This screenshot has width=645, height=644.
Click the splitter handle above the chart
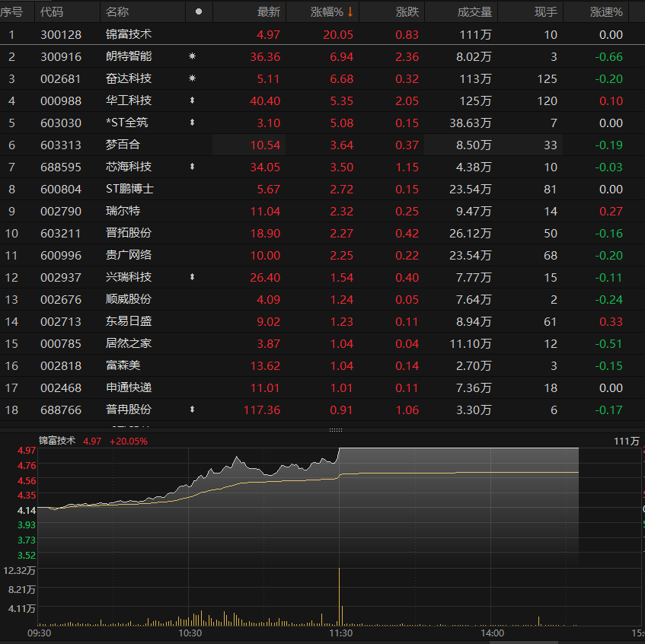(336, 430)
